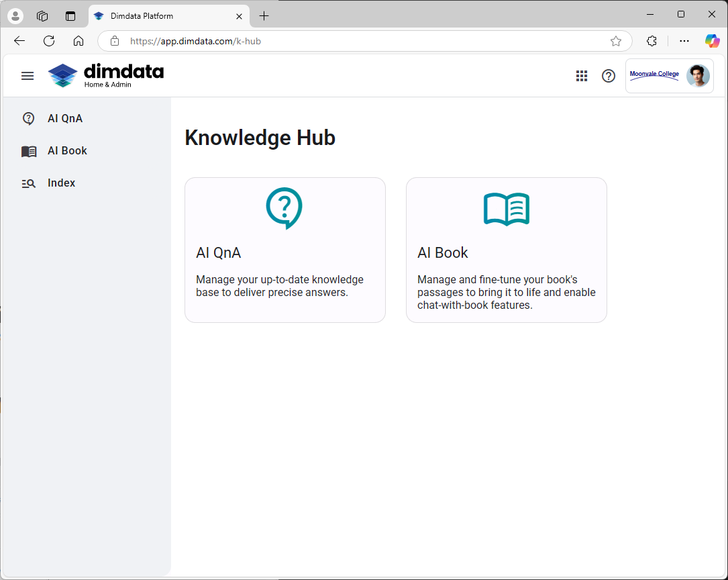This screenshot has width=728, height=580.
Task: Open browser Settings and more menu
Action: [684, 41]
